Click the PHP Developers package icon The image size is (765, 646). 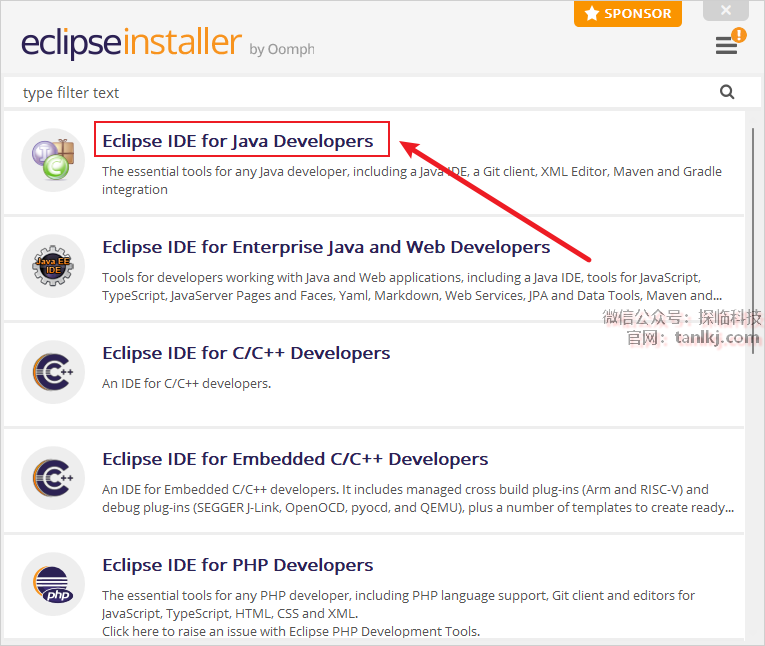coord(53,584)
